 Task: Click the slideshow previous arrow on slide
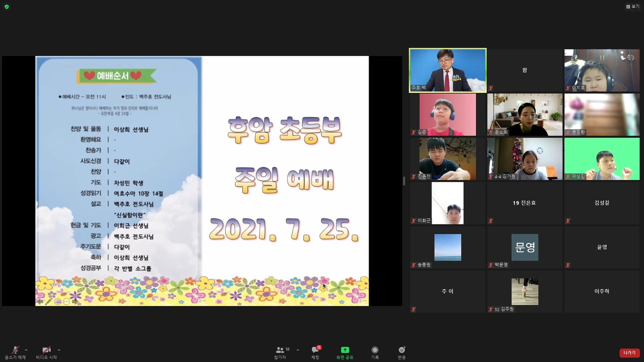[40, 301]
